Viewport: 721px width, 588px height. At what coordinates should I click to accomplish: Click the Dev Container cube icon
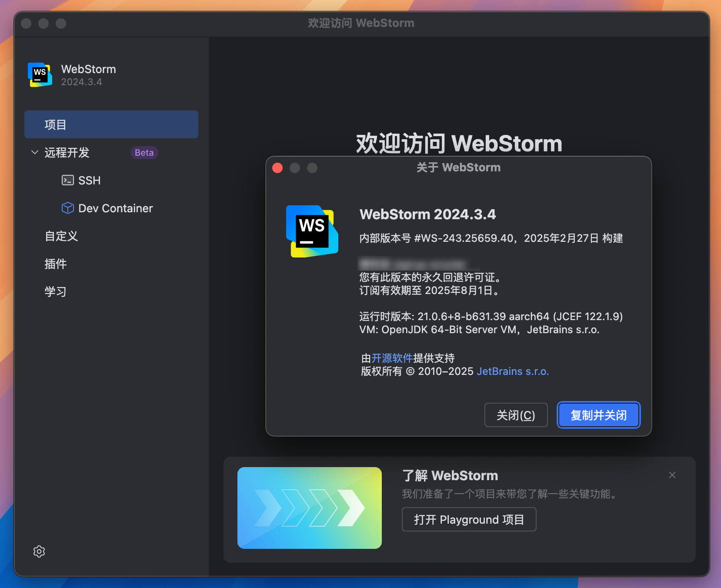67,208
